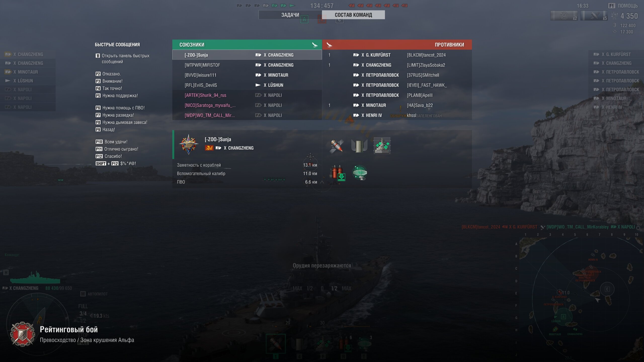Click the enemies team ship icon
The image size is (644, 362).
(x=329, y=45)
